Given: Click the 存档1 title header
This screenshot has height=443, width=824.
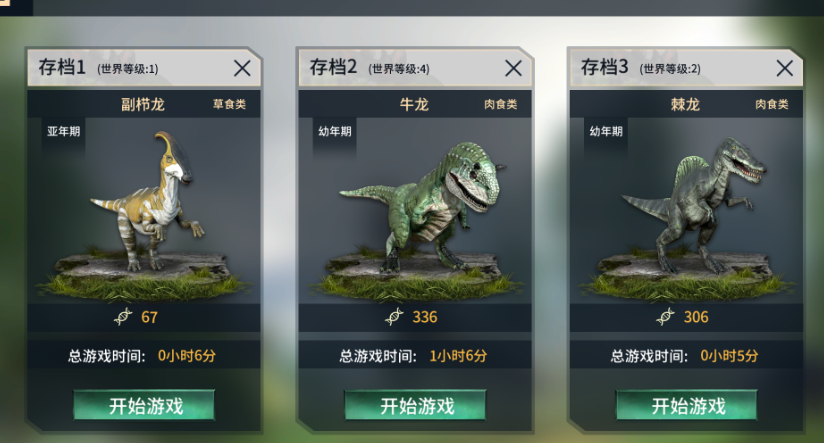Looking at the screenshot, I should pyautogui.click(x=62, y=67).
